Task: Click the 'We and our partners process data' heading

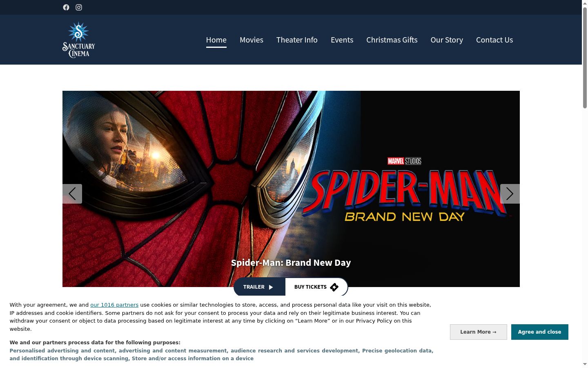Action: (x=95, y=343)
